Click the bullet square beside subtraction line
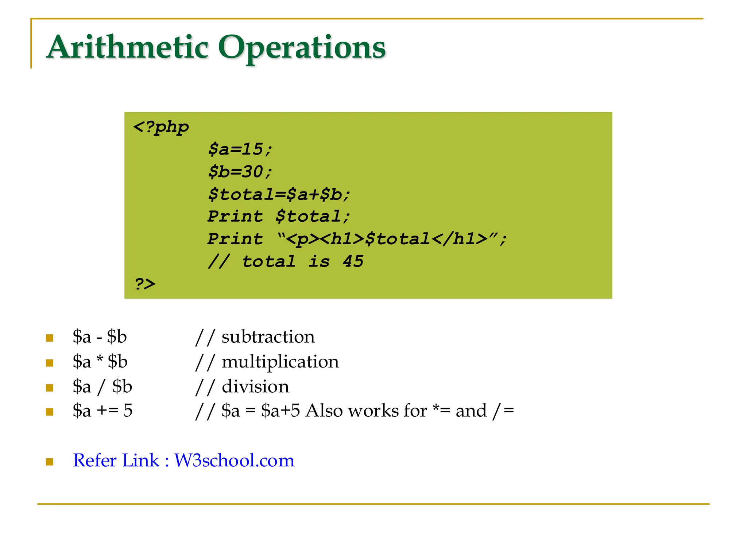 coord(50,338)
